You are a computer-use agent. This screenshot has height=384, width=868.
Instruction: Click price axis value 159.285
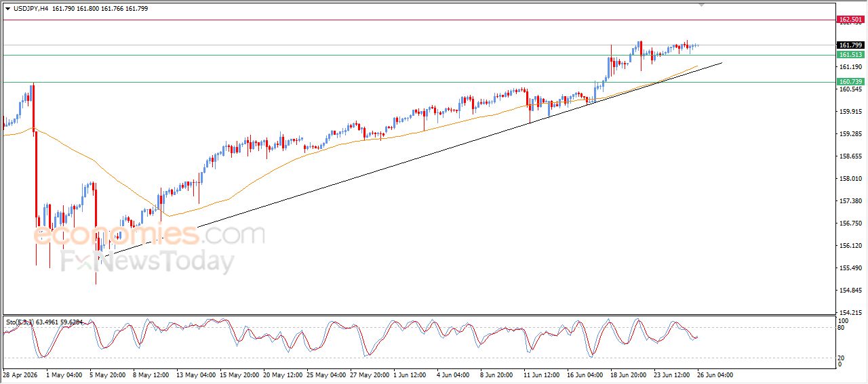(850, 134)
